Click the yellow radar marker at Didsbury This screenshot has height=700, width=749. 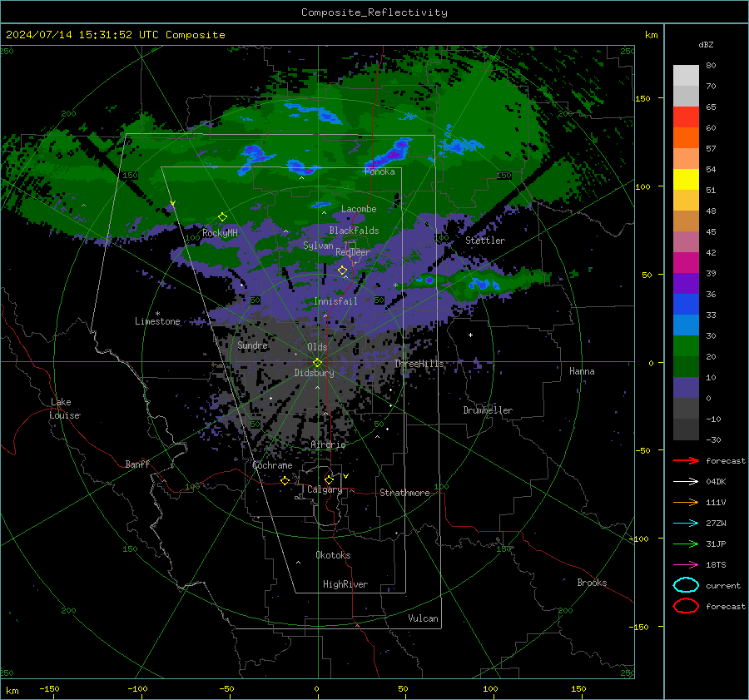(317, 363)
